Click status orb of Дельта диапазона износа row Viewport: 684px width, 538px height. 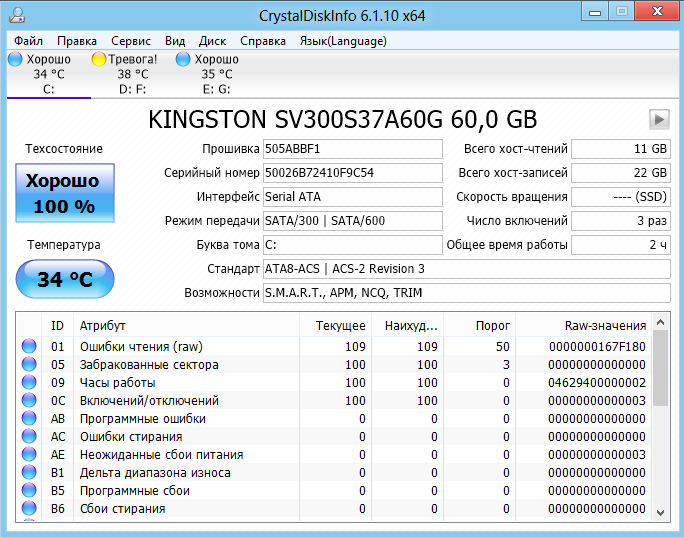(x=29, y=472)
